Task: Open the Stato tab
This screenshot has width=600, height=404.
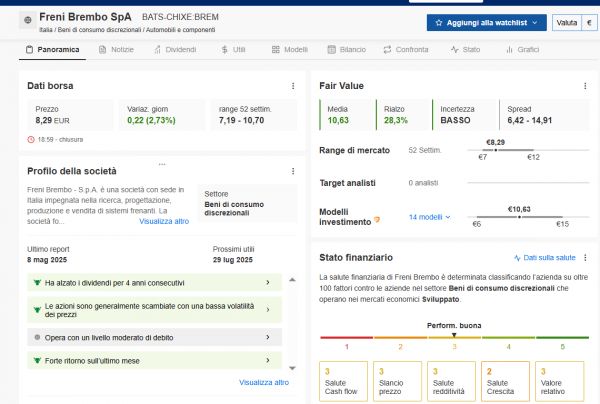Action: 465,50
